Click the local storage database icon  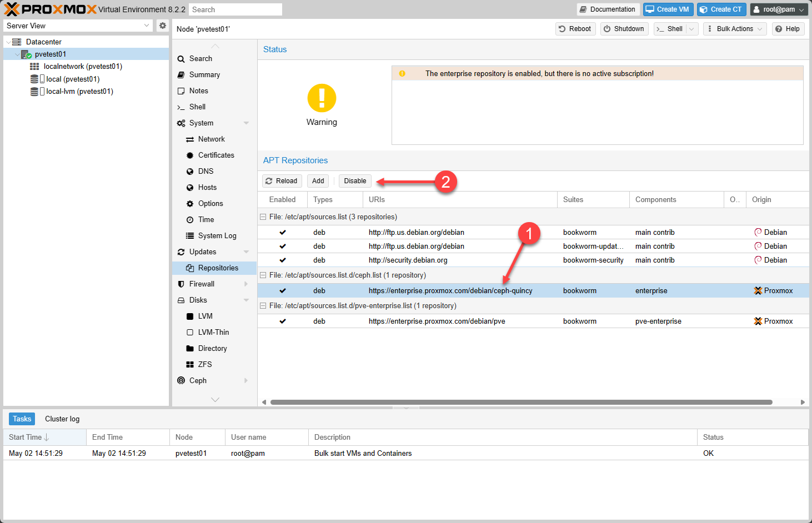34,79
